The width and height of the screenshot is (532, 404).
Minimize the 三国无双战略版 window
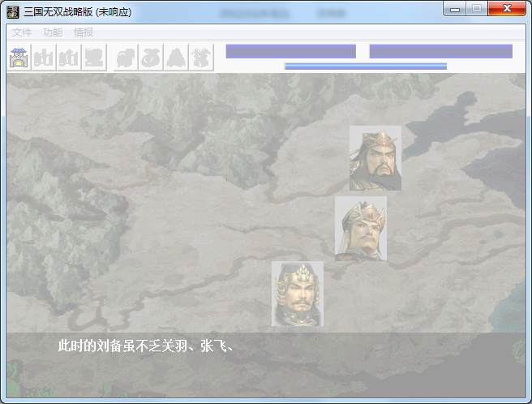[x=455, y=9]
